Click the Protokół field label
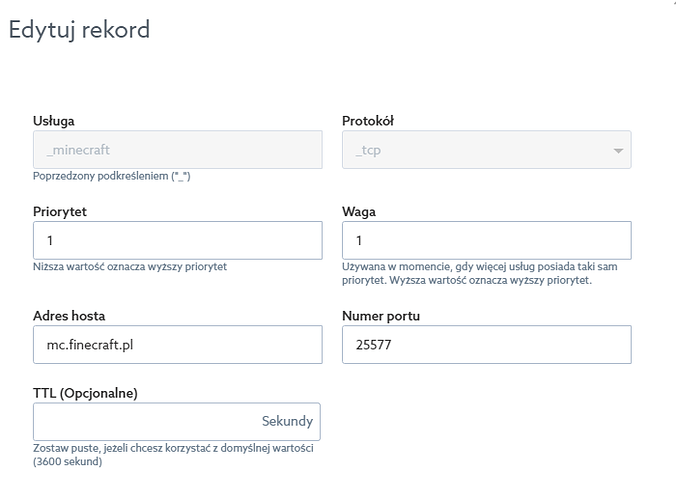This screenshot has height=500, width=676. pos(368,121)
